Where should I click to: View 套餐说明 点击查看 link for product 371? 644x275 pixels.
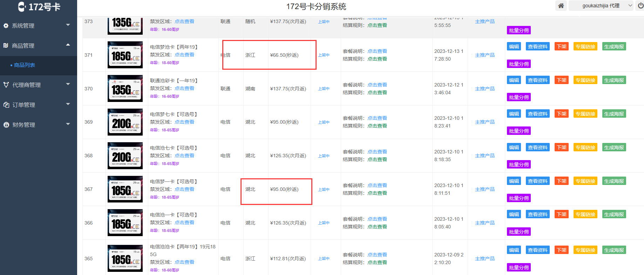pyautogui.click(x=377, y=51)
